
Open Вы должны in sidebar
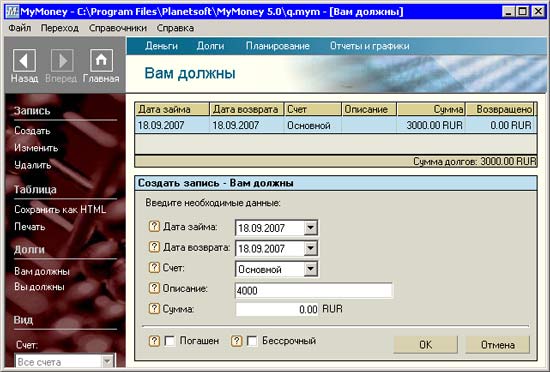39,287
